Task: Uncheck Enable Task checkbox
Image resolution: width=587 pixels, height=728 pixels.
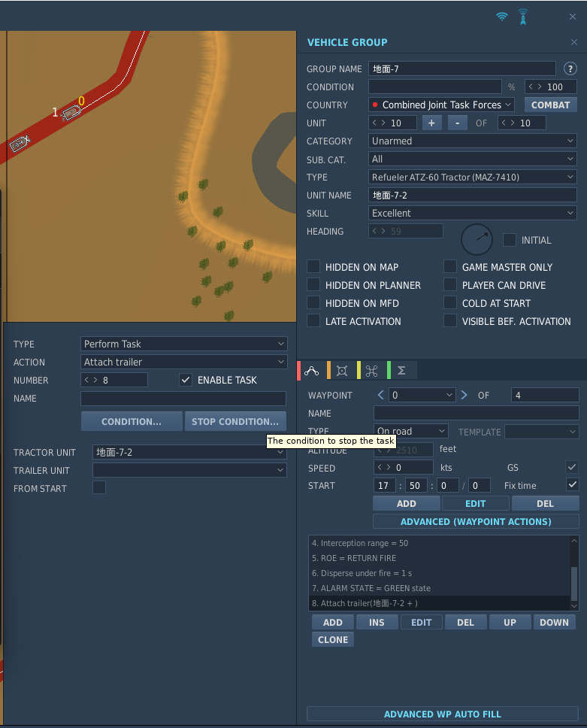Action: (186, 380)
